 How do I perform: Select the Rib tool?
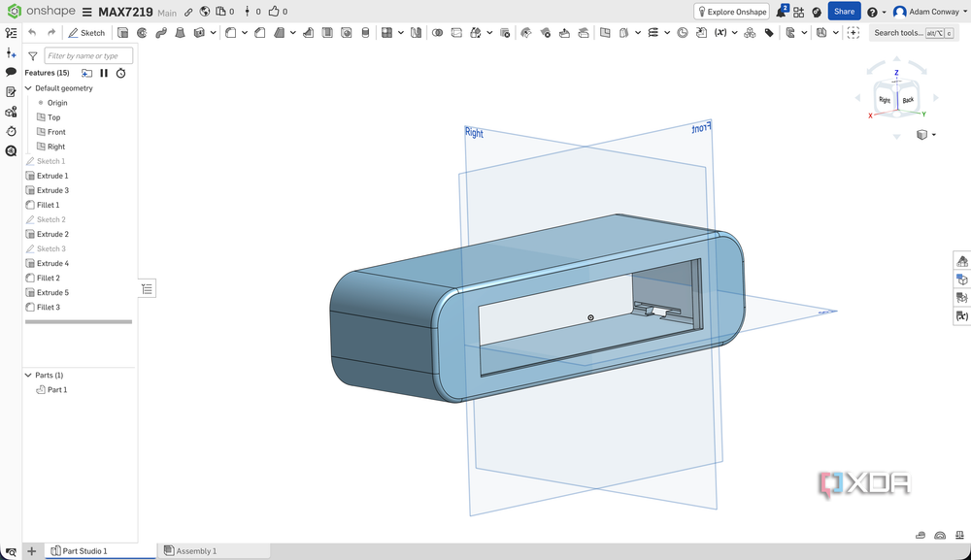pos(309,33)
